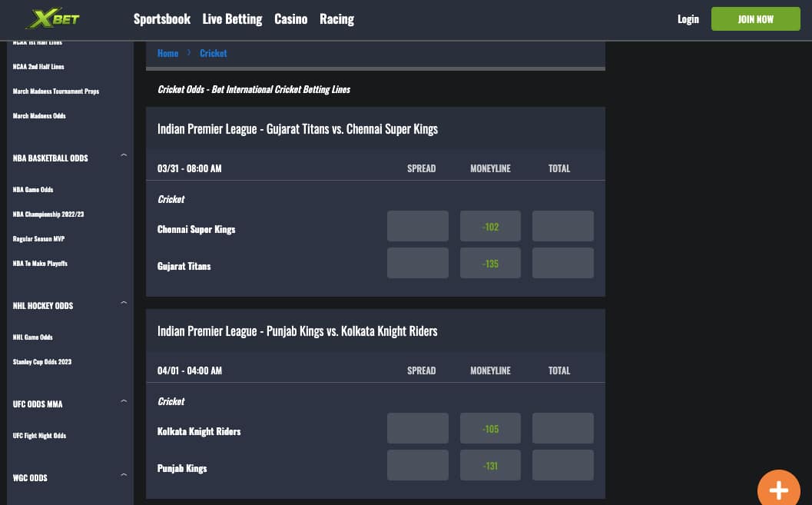The width and height of the screenshot is (812, 505).
Task: Open March Madness Odds link
Action: coord(39,116)
